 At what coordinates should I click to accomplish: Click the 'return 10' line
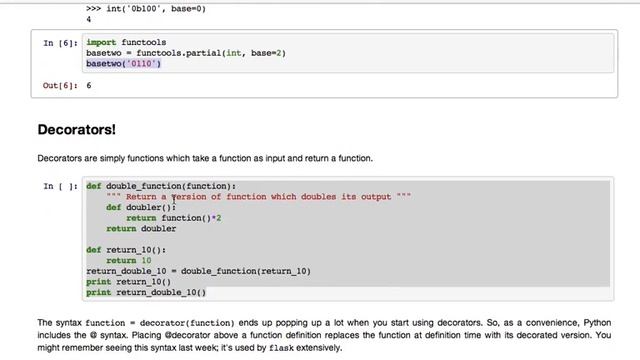point(129,260)
